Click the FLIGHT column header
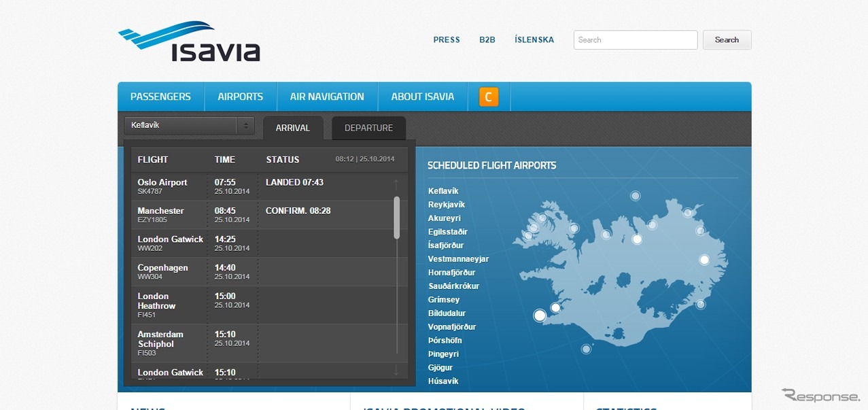This screenshot has height=410, width=868. click(x=153, y=160)
